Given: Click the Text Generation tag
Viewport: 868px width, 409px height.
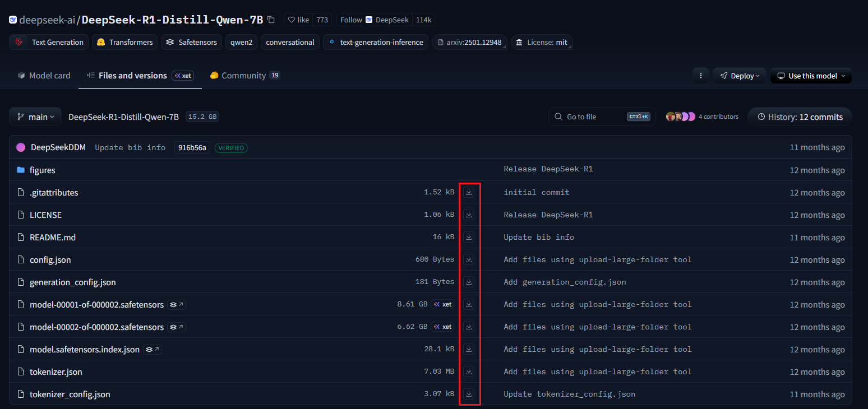Looking at the screenshot, I should point(49,42).
